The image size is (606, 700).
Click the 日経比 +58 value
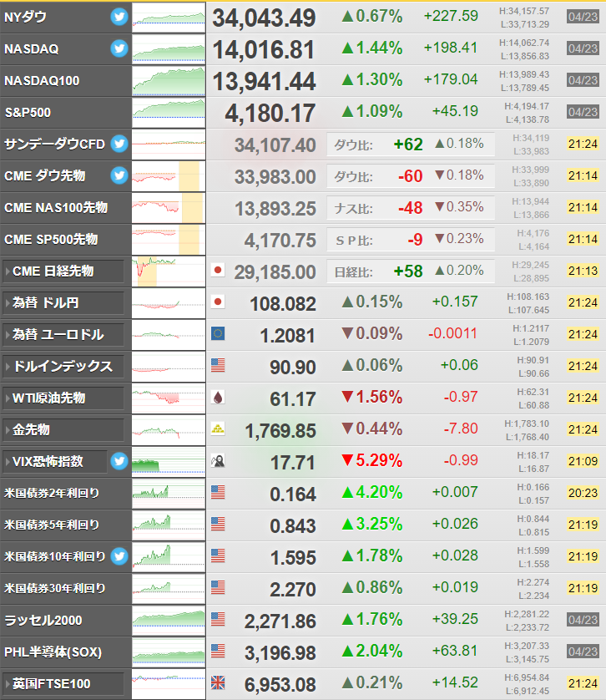pos(408,271)
